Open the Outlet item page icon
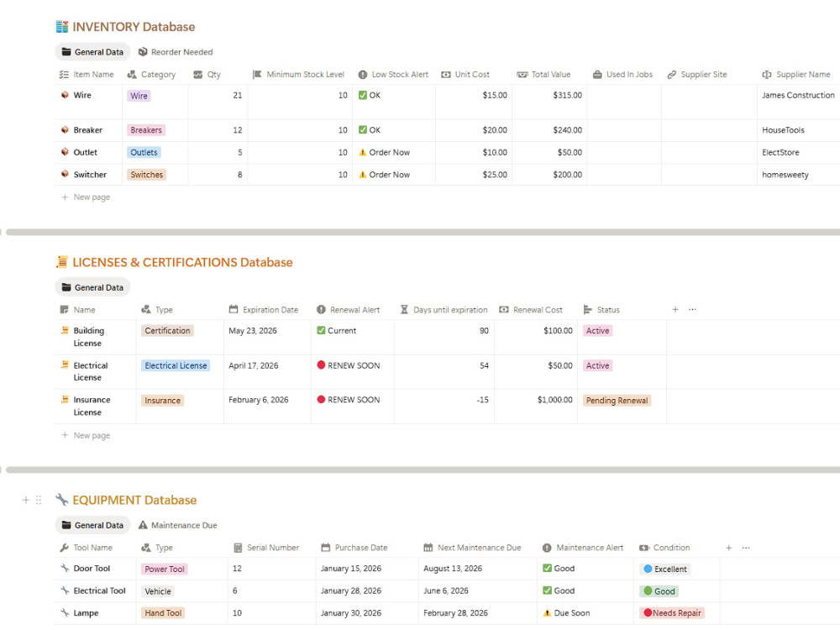The height and width of the screenshot is (630, 840). [65, 152]
